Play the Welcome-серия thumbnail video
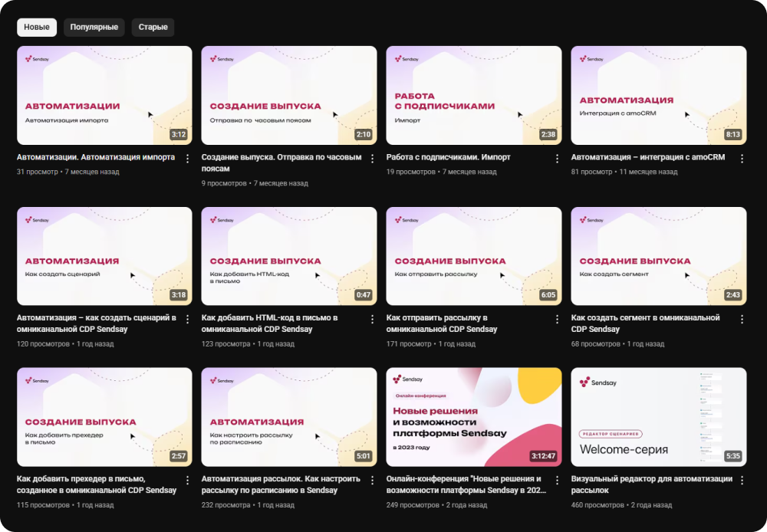The height and width of the screenshot is (532, 767). tap(659, 417)
